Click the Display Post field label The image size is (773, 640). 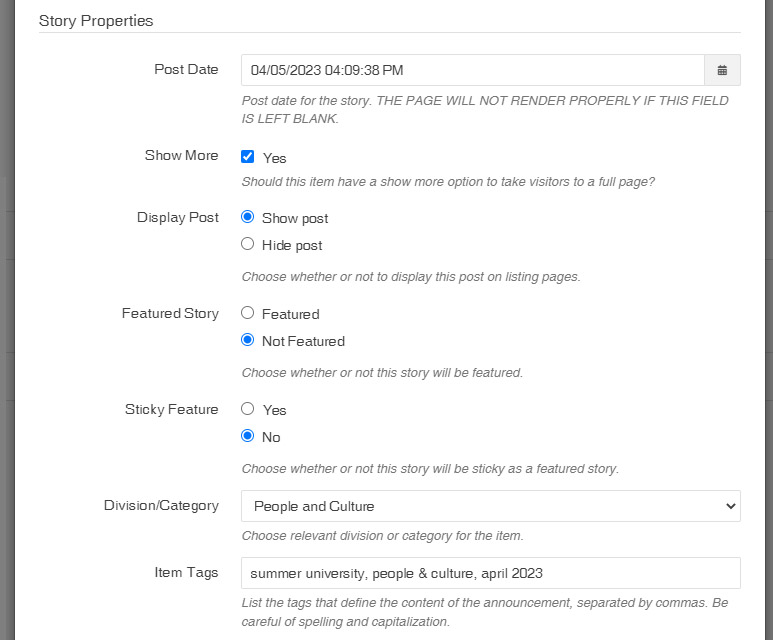coord(177,217)
